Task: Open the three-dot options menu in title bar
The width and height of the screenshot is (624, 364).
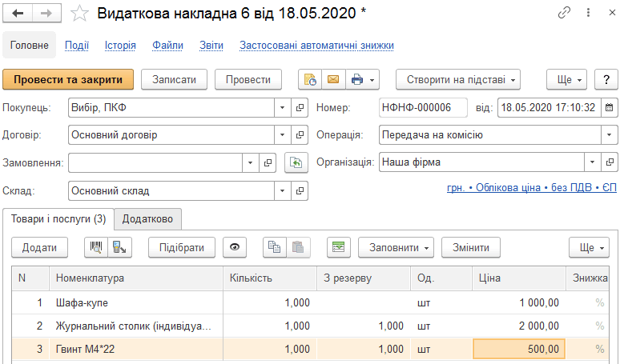Action: coord(588,13)
